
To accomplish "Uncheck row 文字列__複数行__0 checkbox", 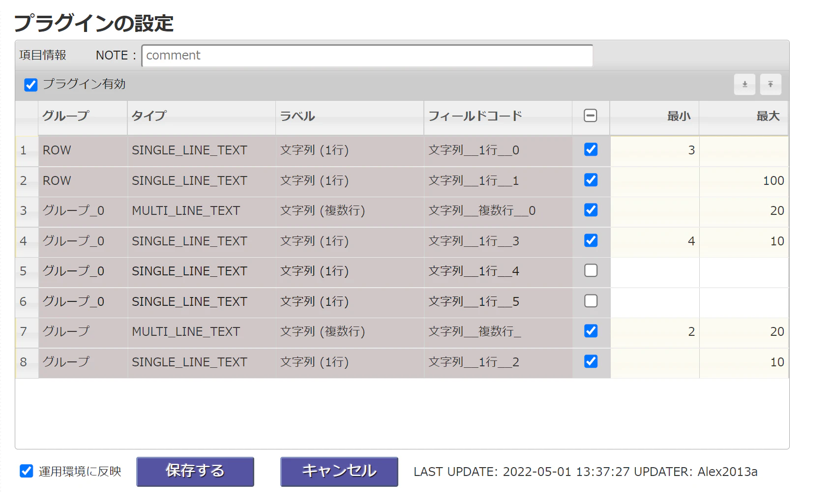I will [591, 210].
